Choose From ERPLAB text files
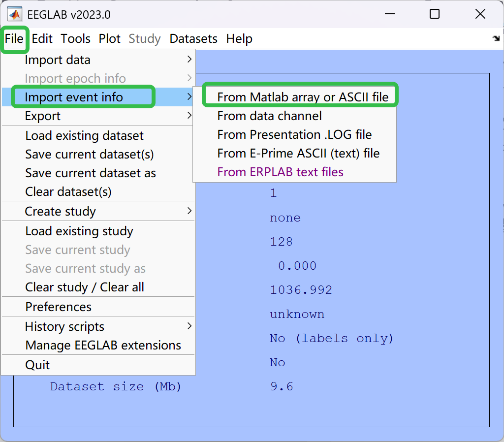 coord(295,172)
